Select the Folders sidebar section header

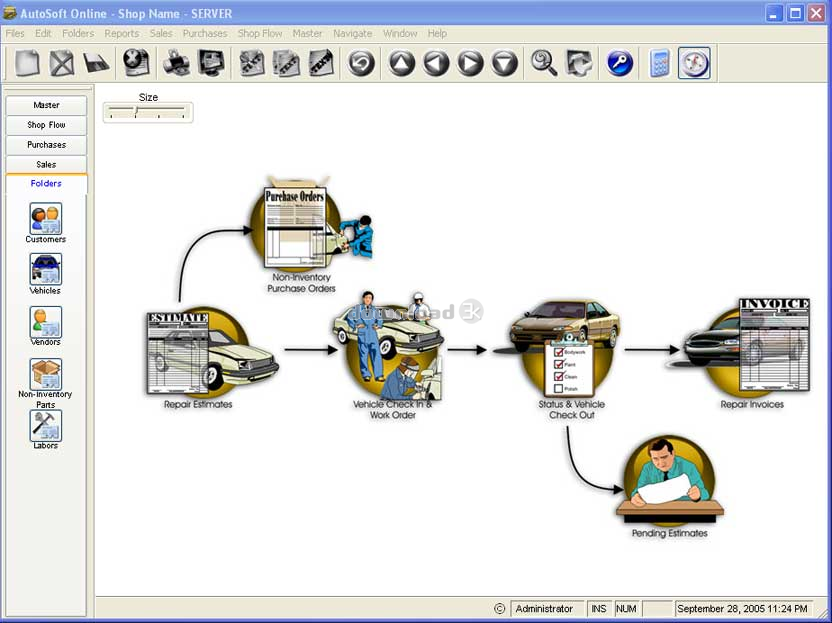[46, 183]
